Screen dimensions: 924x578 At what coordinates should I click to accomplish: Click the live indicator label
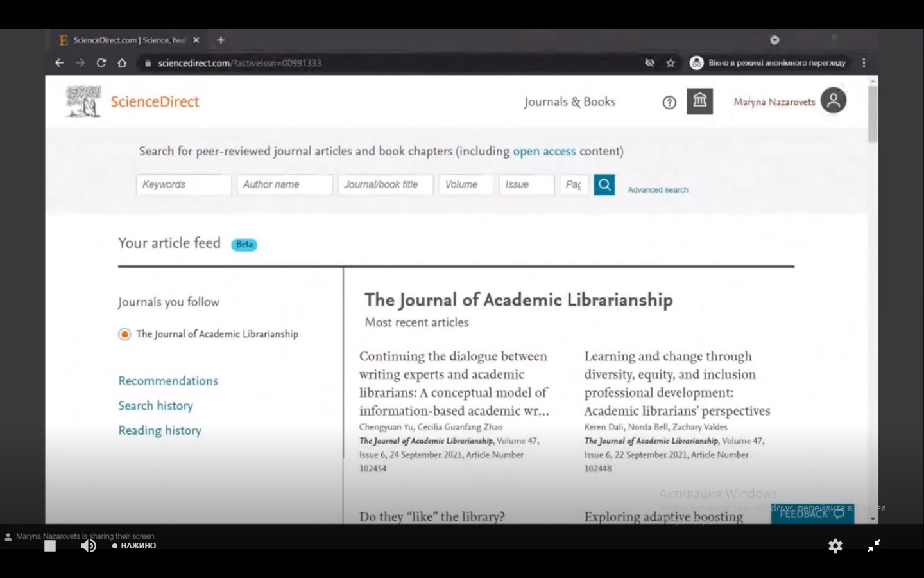point(134,546)
